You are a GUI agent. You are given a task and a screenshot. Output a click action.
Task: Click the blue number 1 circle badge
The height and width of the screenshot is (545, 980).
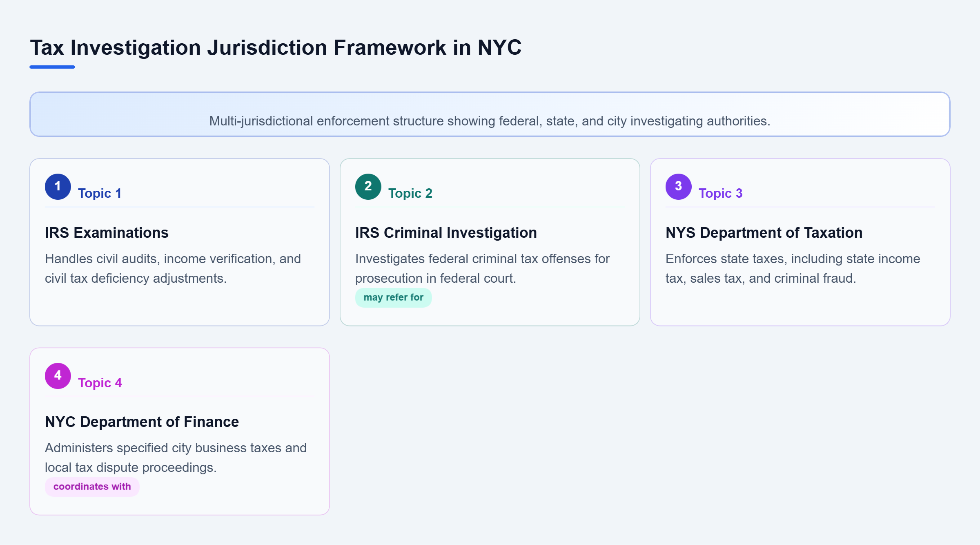tap(58, 187)
